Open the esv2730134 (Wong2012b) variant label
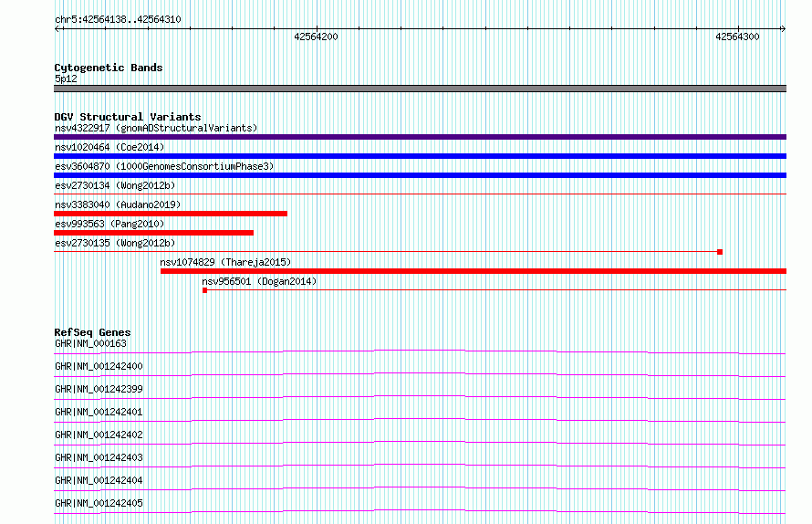The height and width of the screenshot is (524, 812). 115,185
